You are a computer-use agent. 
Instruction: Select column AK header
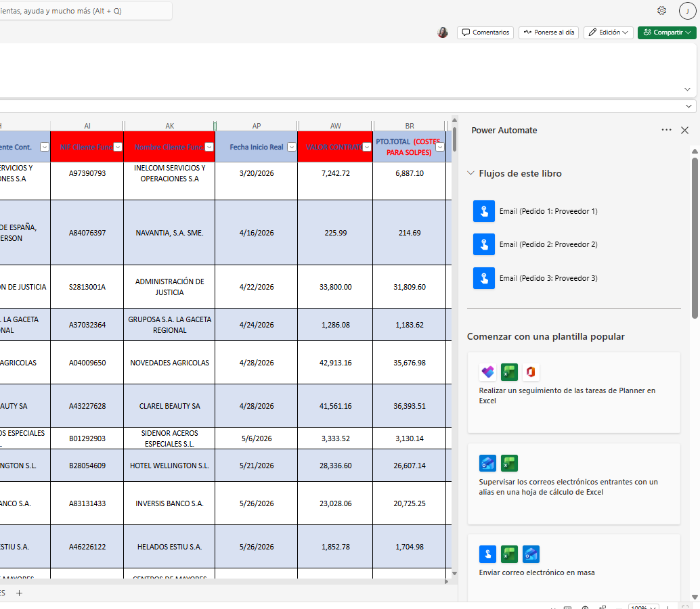coord(170,126)
